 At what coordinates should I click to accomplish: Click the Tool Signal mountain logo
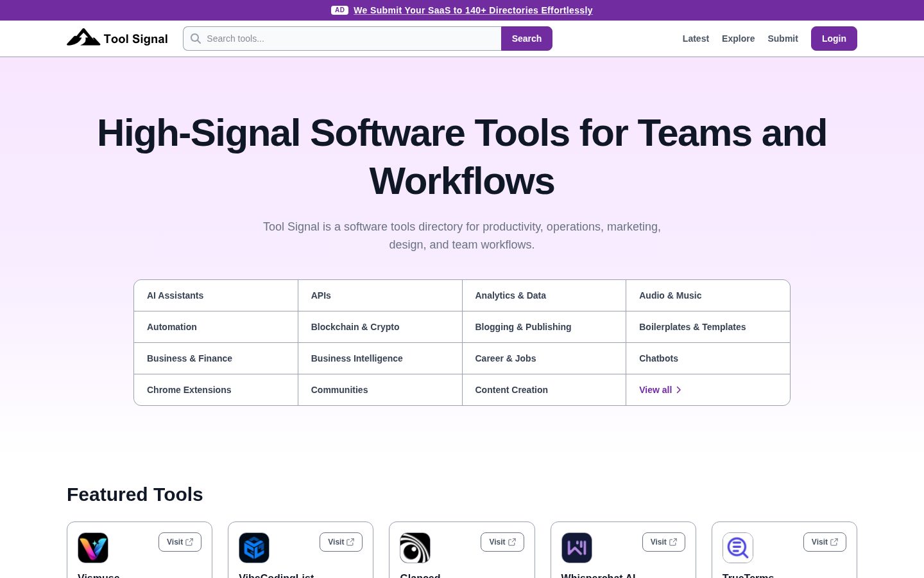(x=83, y=37)
